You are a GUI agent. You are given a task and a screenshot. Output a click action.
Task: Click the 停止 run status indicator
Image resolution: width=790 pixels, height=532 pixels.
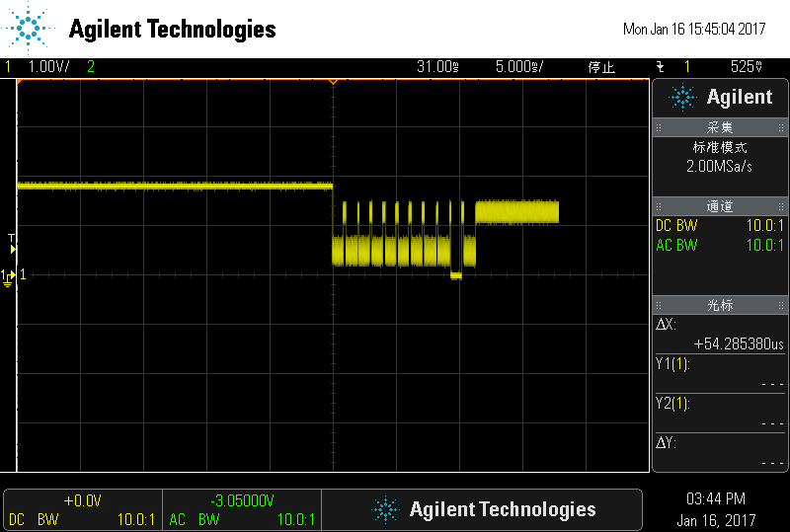tap(601, 67)
